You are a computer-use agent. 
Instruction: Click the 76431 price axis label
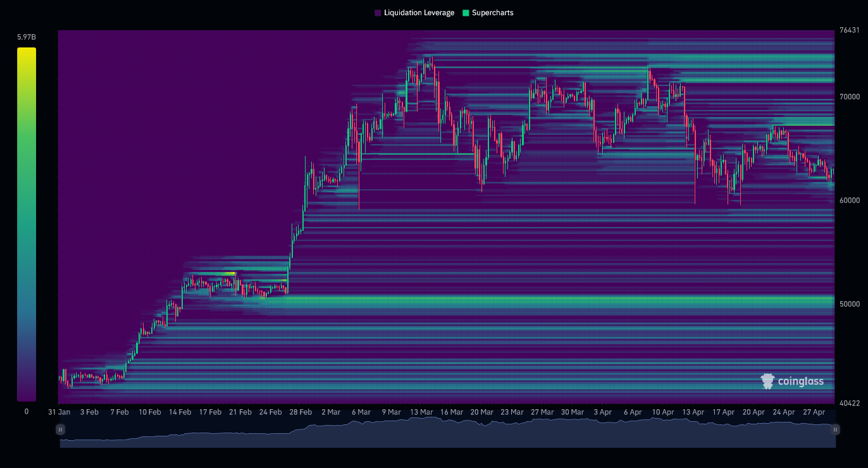[x=850, y=29]
